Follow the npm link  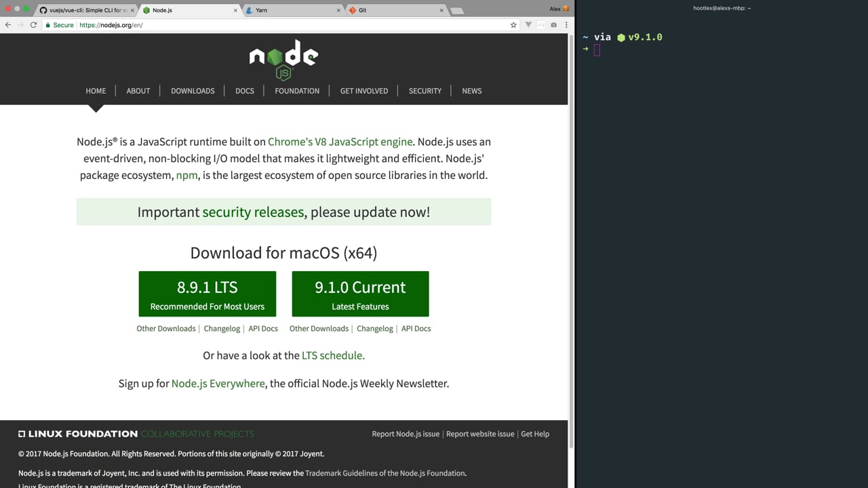187,176
